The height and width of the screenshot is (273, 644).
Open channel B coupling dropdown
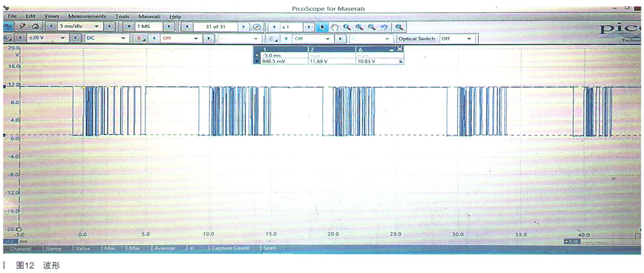256,38
